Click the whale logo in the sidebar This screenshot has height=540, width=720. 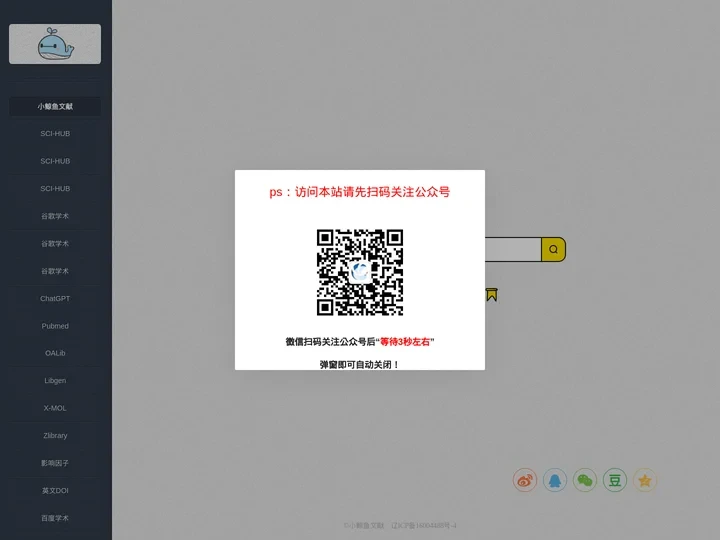pos(55,44)
